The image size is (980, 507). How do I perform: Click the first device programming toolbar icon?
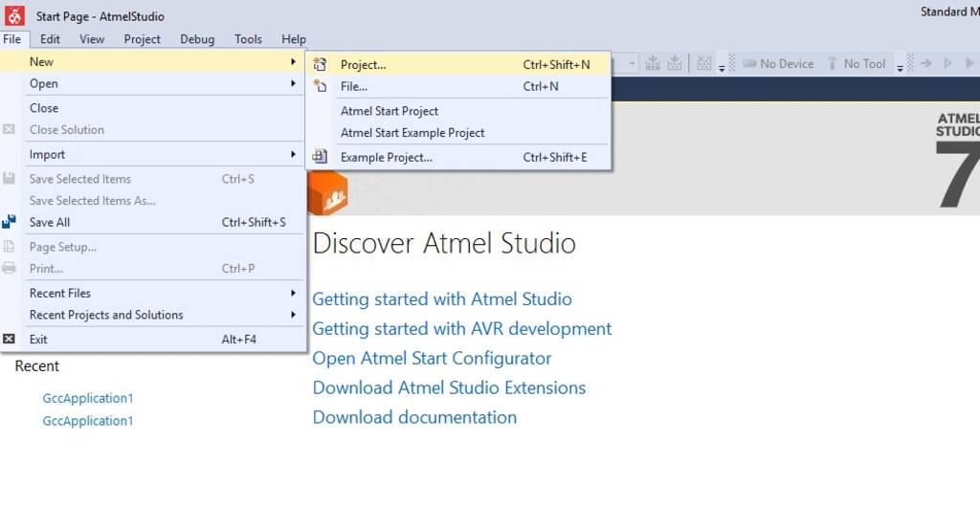tap(653, 63)
